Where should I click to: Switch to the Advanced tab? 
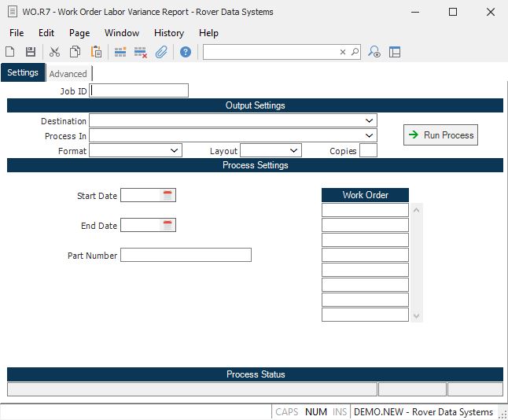click(x=68, y=74)
